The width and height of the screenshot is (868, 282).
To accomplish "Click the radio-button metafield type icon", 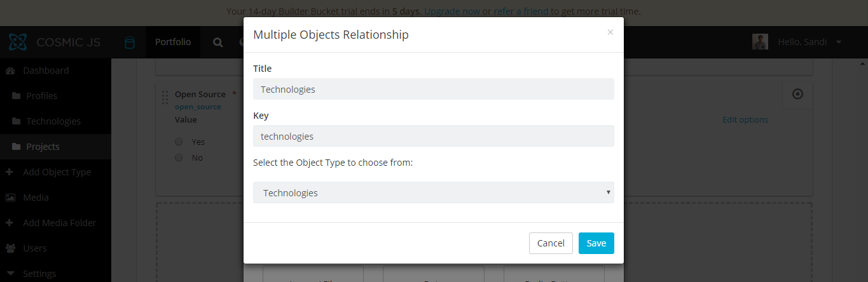I will 797,94.
